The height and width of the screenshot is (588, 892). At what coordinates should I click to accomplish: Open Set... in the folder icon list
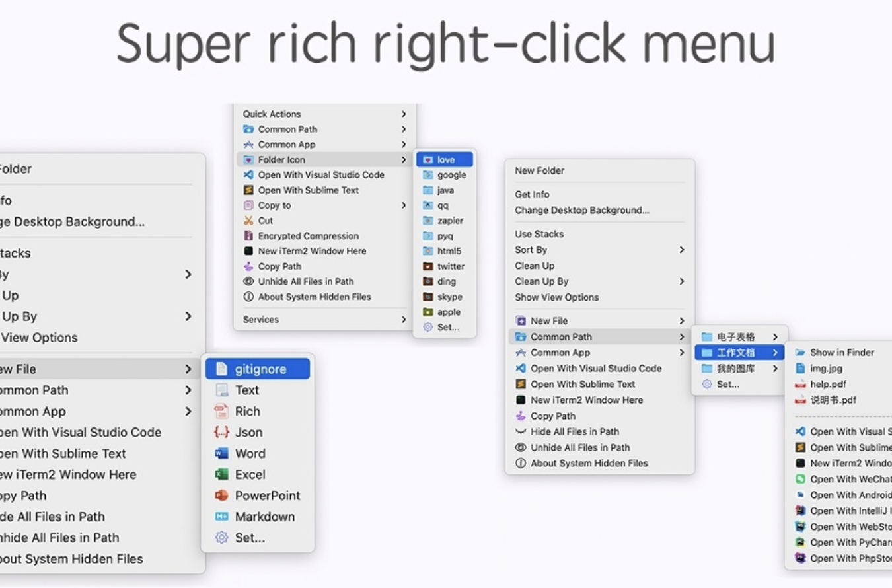click(x=448, y=327)
